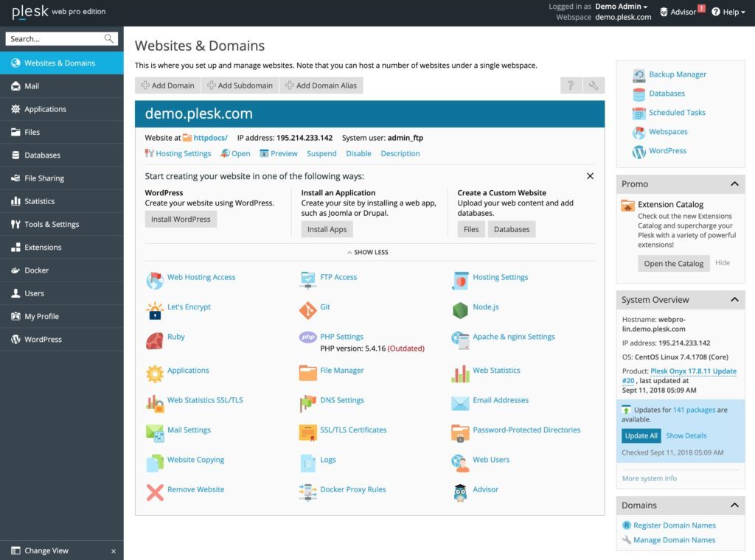Click the Password-Protected Directories folder icon
This screenshot has height=560, width=755.
click(x=460, y=433)
